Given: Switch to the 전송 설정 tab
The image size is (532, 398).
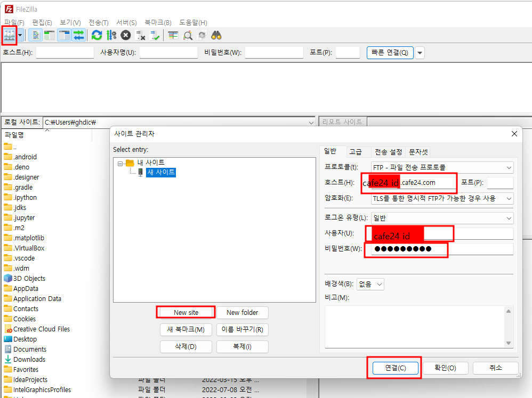Looking at the screenshot, I should coord(388,152).
